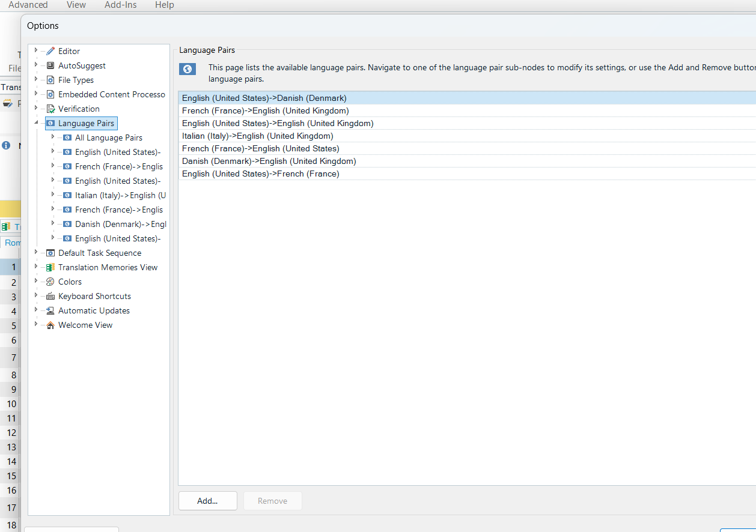Image resolution: width=756 pixels, height=532 pixels.
Task: Select row number 10 in background grid
Action: pos(11,404)
